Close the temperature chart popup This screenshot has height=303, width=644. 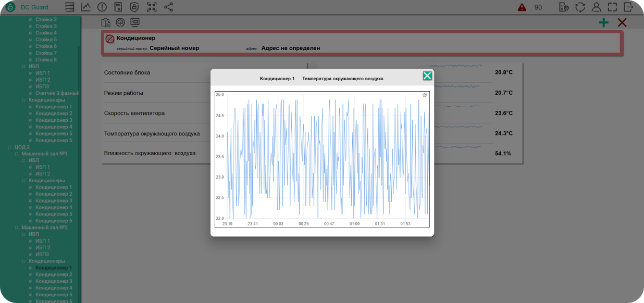point(427,76)
